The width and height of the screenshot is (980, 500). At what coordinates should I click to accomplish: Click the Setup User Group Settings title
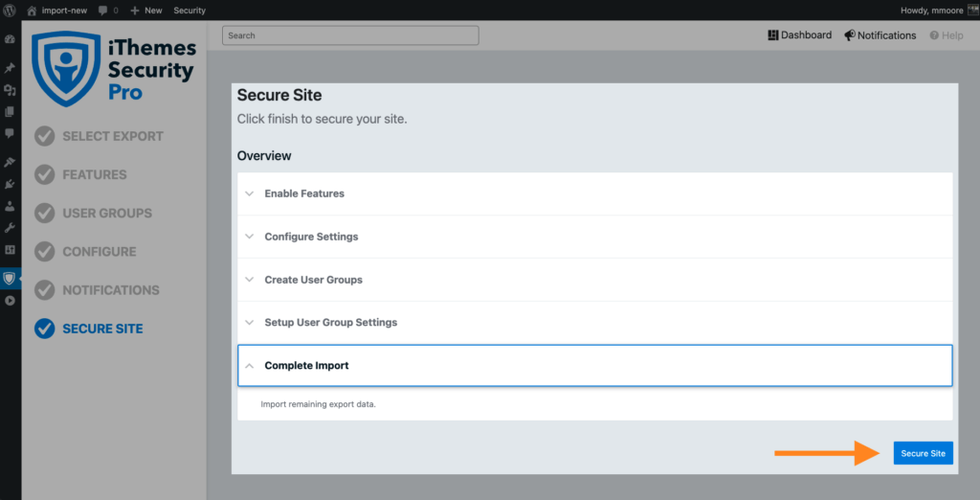(x=330, y=323)
